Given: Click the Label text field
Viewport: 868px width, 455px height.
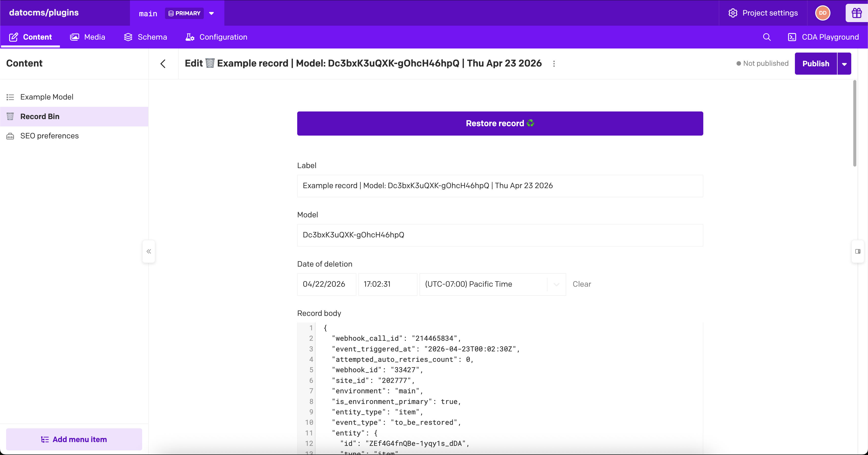Looking at the screenshot, I should click(x=500, y=186).
